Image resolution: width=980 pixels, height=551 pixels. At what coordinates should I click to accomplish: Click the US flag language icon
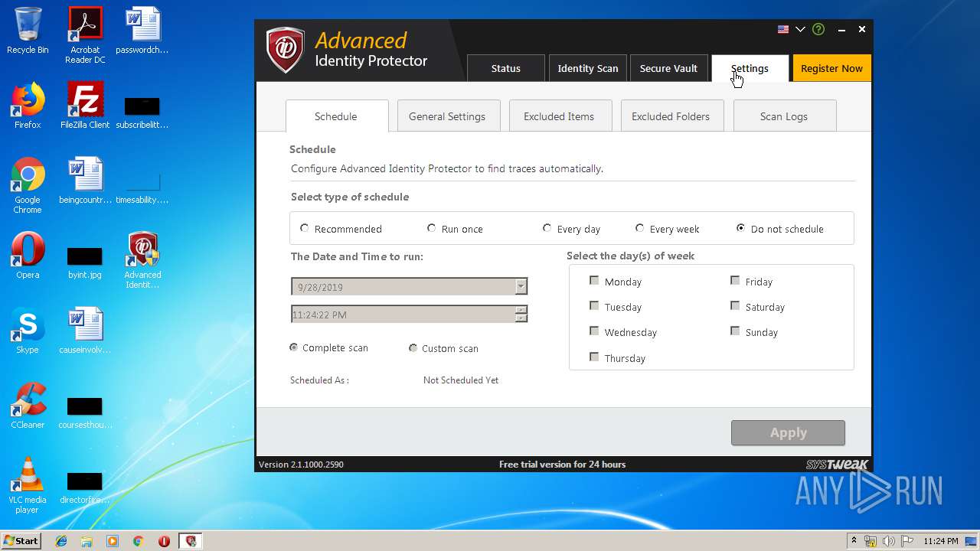[x=783, y=29]
